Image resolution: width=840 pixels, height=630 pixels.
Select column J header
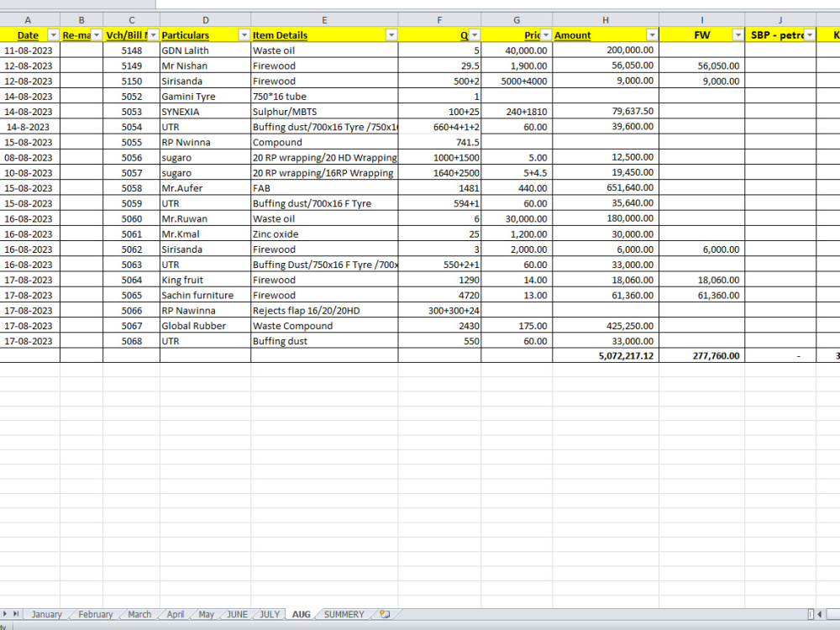[x=780, y=20]
